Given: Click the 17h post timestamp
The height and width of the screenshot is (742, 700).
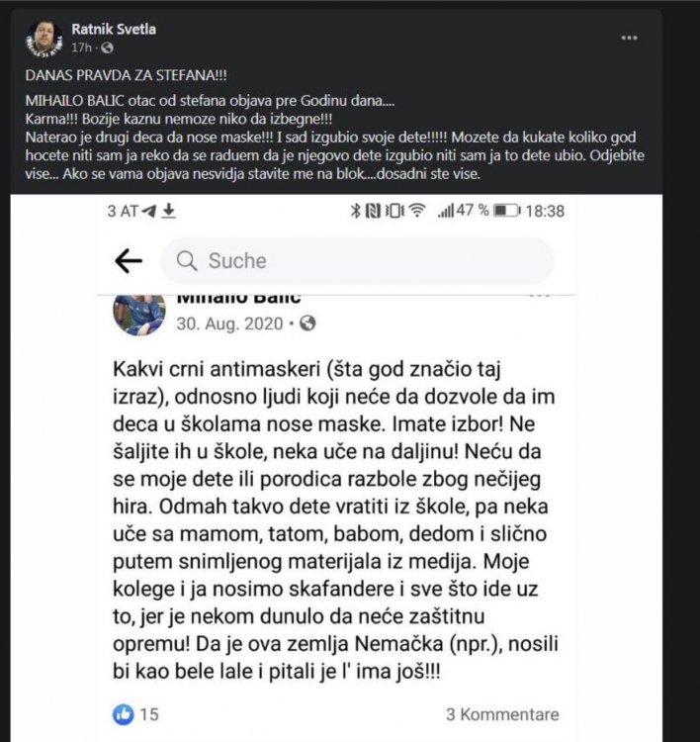Looking at the screenshot, I should coord(81,47).
